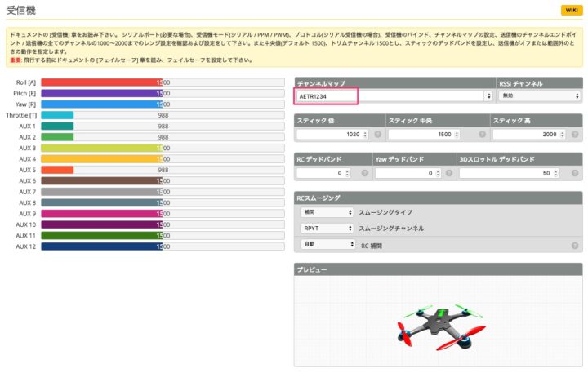Expand the スムージングチャンネル RPYT dropdown

[327, 229]
